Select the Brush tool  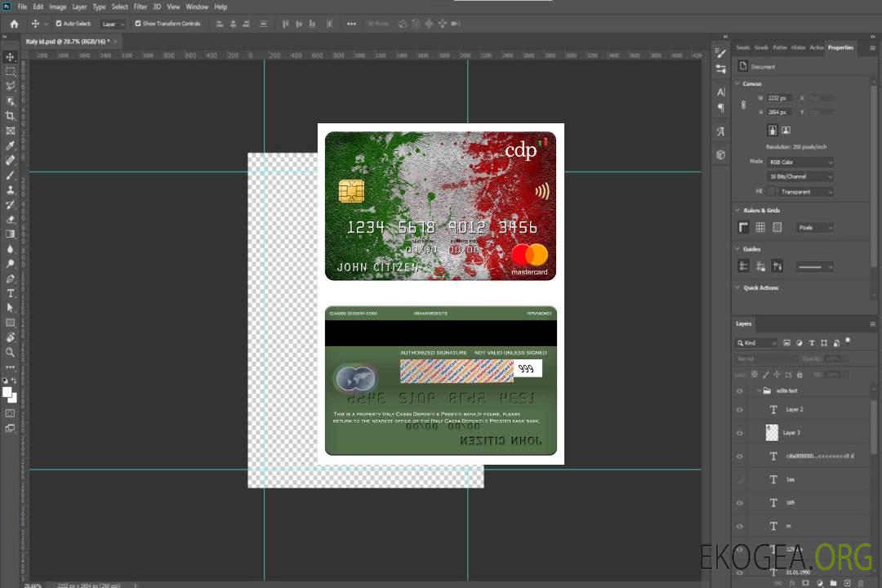10,175
